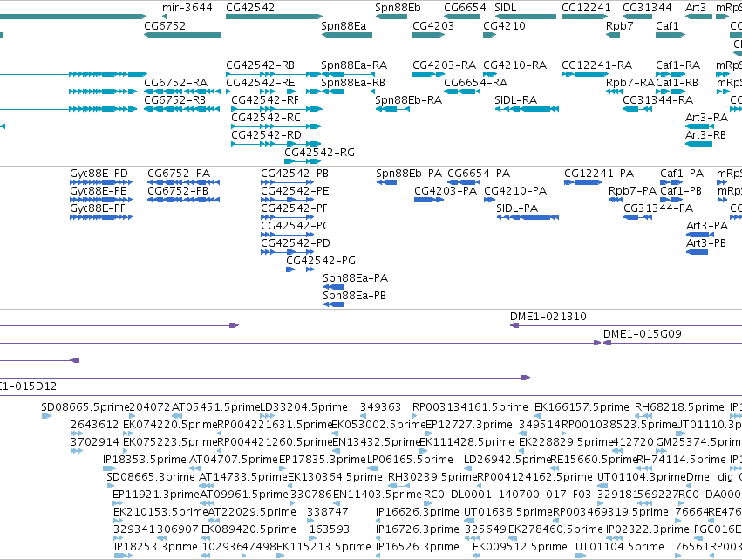Click the DME1-021B10 clone label

[x=548, y=317]
